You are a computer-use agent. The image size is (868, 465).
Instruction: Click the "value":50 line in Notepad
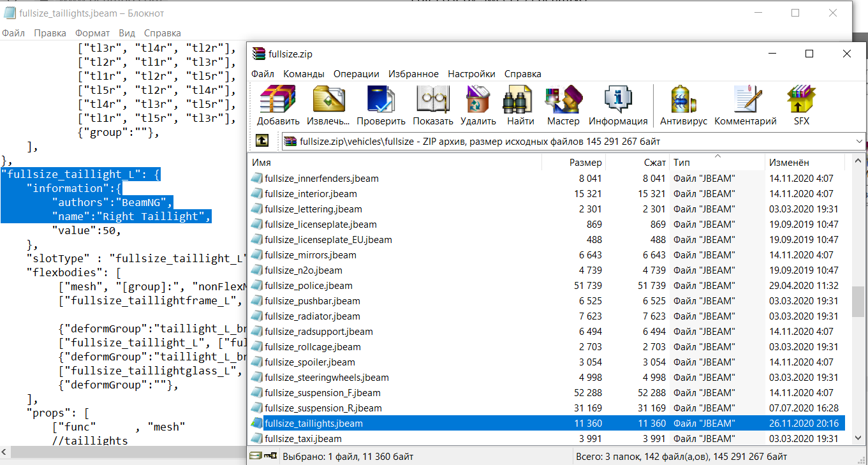(87, 230)
